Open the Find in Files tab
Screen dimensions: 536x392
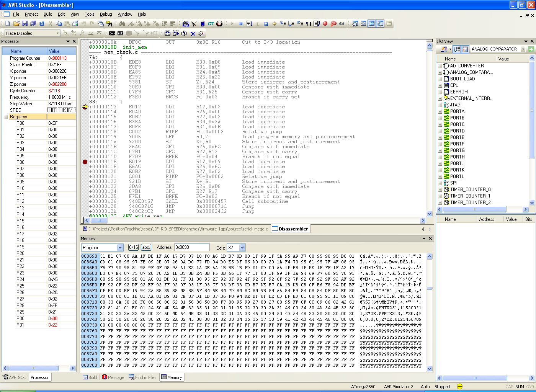[142, 377]
